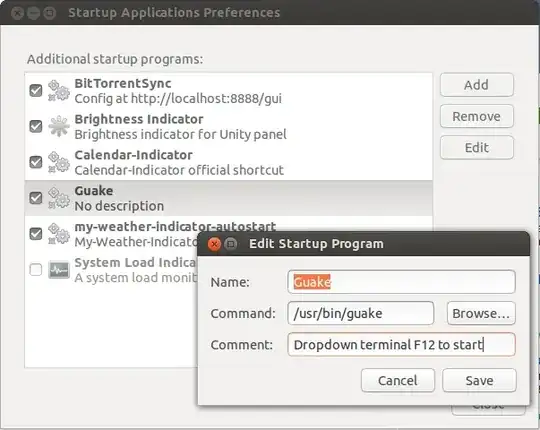
Task: Click the Remove button
Action: (477, 116)
